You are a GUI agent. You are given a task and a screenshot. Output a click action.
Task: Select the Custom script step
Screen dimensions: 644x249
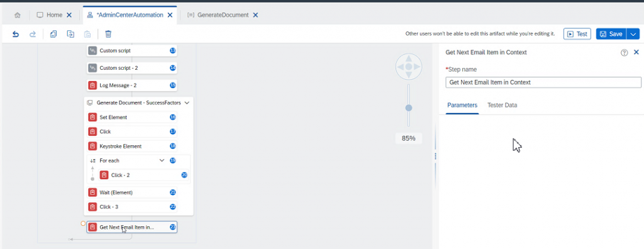pyautogui.click(x=132, y=50)
